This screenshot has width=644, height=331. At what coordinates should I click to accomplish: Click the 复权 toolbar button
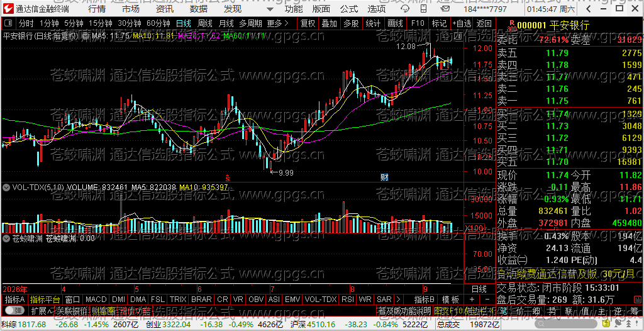307,23
